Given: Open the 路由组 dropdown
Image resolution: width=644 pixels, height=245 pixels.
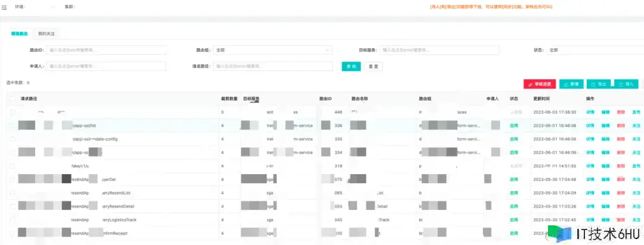Looking at the screenshot, I should point(273,50).
